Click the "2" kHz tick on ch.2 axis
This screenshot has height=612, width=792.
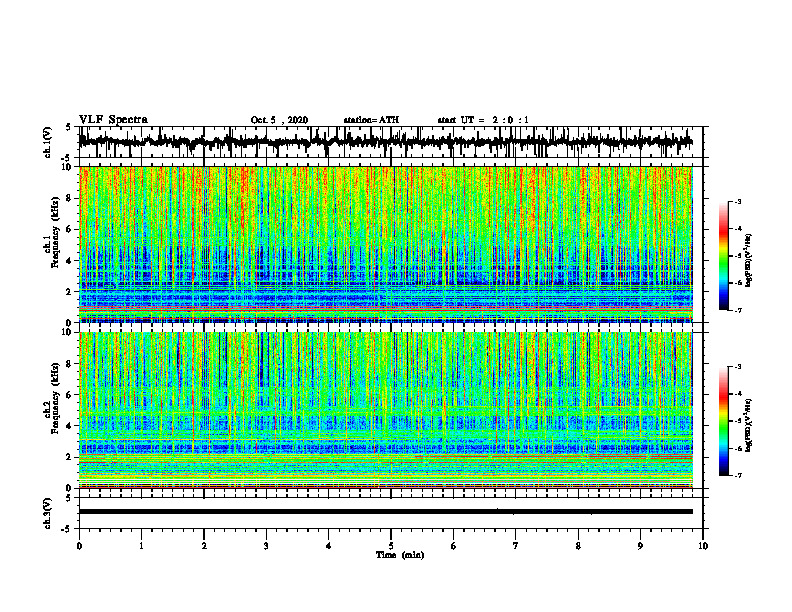point(70,457)
